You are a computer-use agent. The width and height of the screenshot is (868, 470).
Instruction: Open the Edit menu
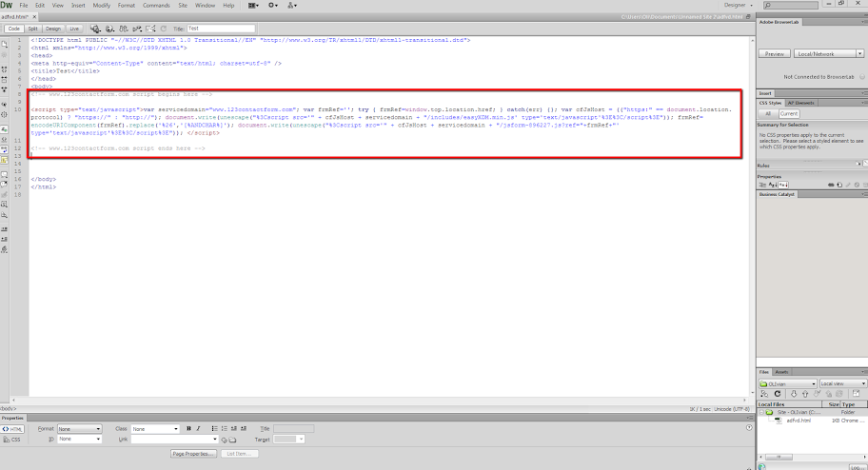[x=40, y=6]
